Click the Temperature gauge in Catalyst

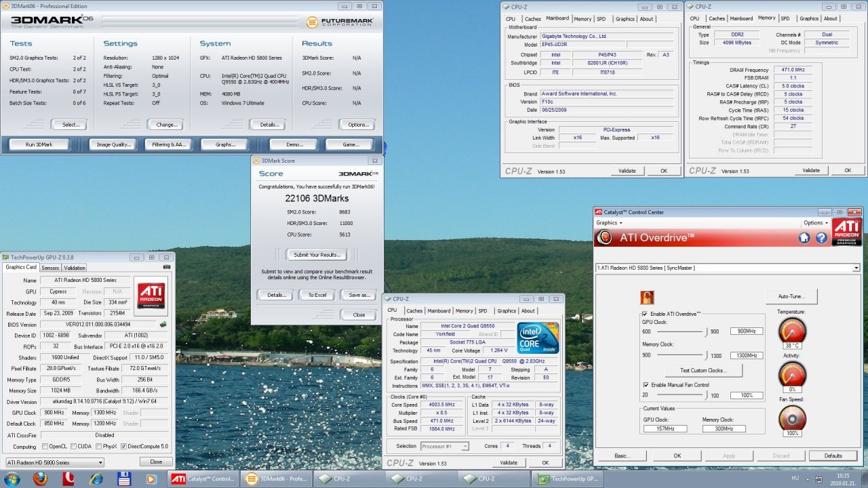pyautogui.click(x=792, y=331)
